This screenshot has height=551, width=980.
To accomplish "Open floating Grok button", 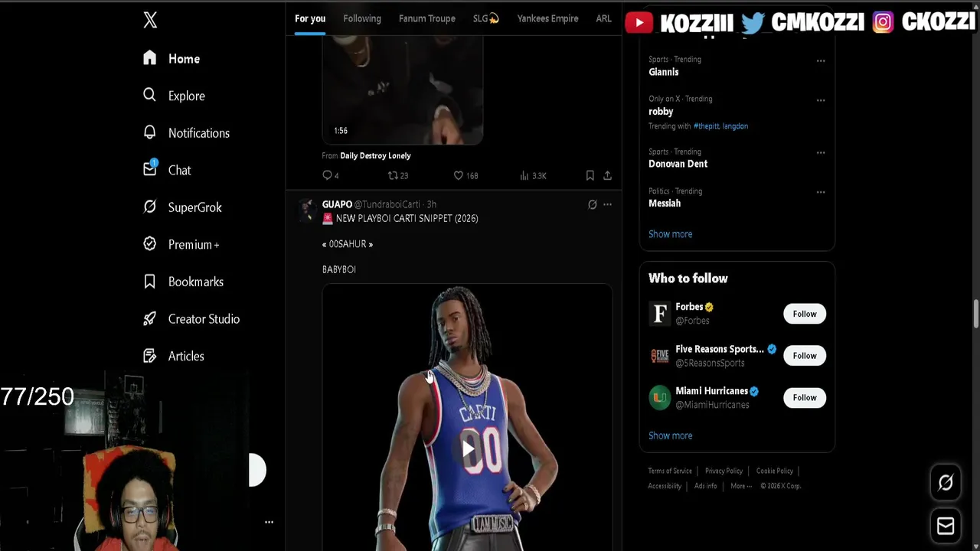I will click(946, 482).
